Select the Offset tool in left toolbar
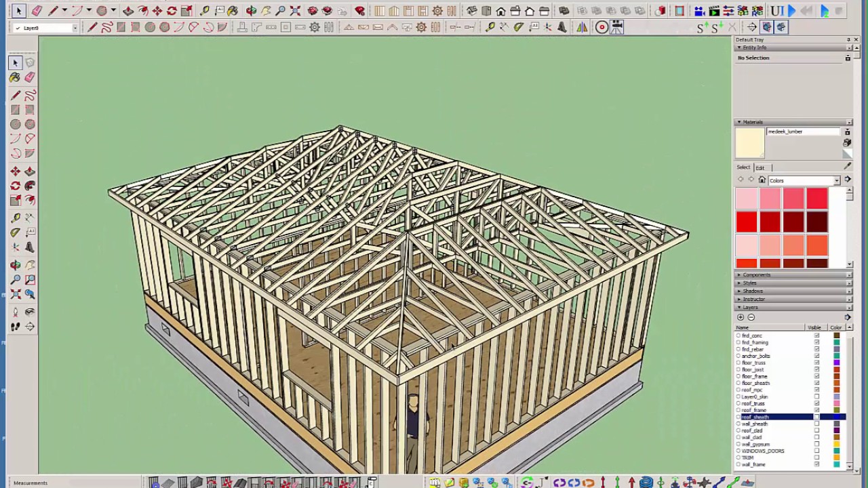This screenshot has height=488, width=868. coord(30,201)
